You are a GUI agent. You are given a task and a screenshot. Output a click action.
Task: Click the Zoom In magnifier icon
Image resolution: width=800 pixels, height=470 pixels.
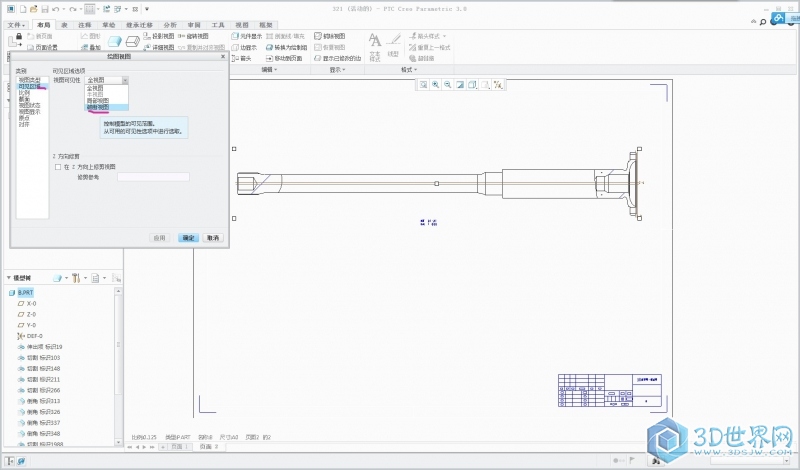pos(435,85)
